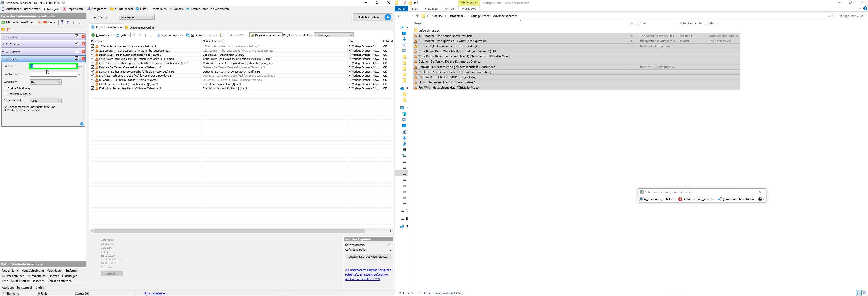The image size is (868, 296).
Task: Tick the Regulärer Ausdruck checkbox
Action: [x=6, y=94]
